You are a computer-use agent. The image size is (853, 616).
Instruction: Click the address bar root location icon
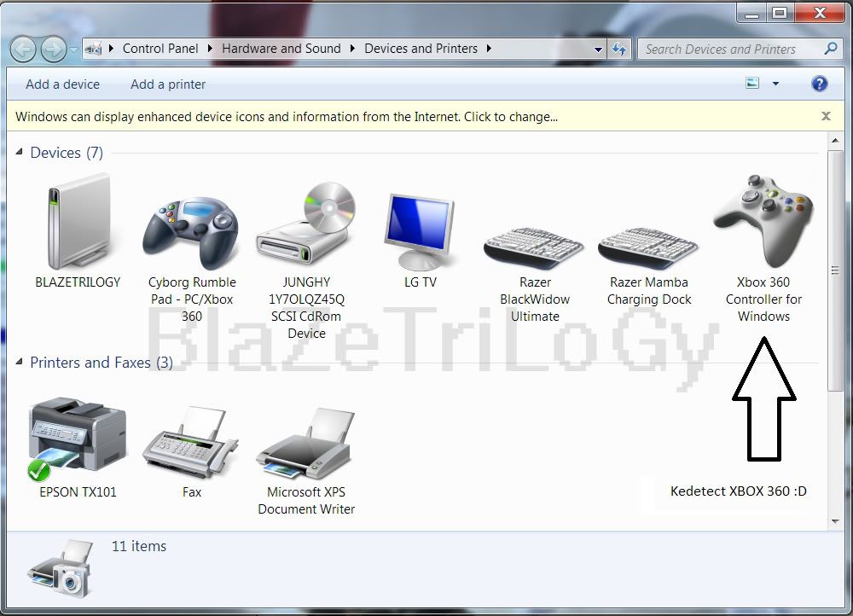point(93,49)
